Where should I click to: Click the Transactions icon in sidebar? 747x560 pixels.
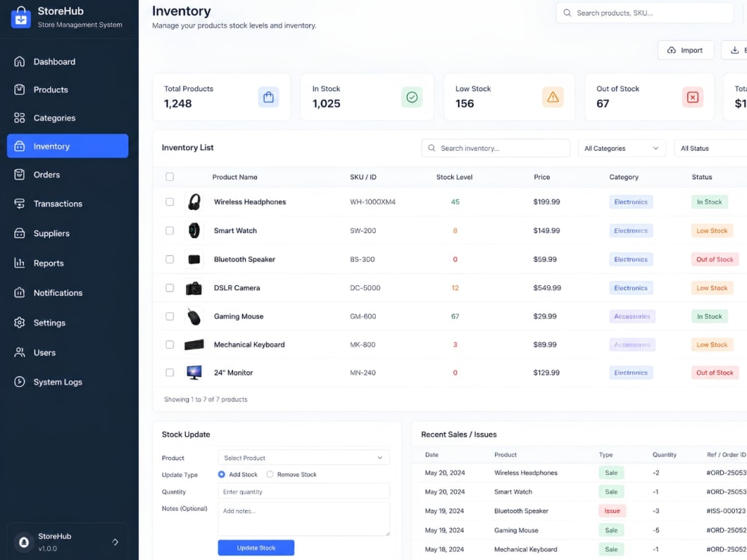(x=19, y=204)
